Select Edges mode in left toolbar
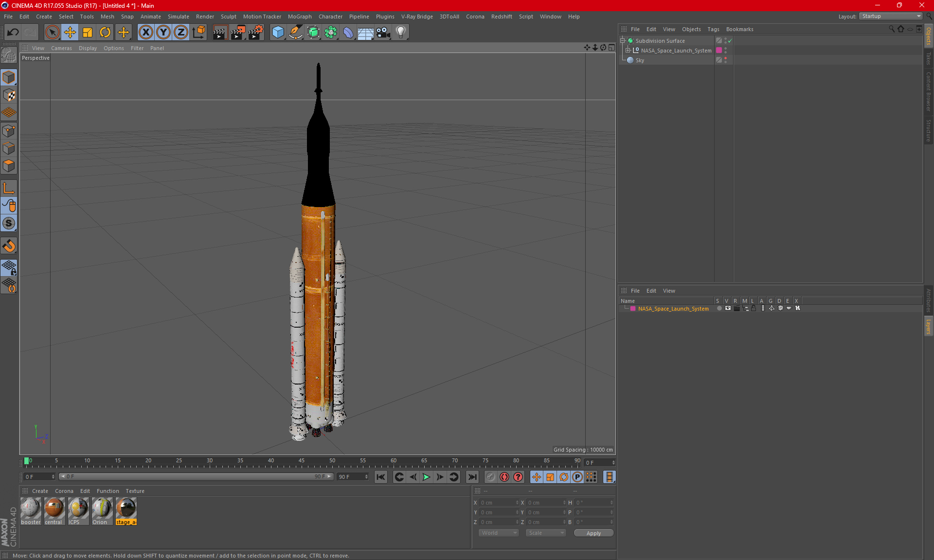The width and height of the screenshot is (934, 560). [x=9, y=148]
